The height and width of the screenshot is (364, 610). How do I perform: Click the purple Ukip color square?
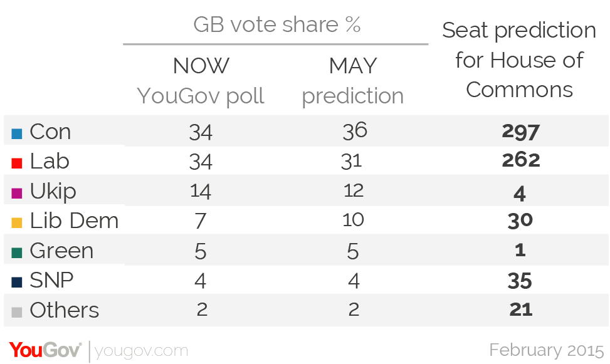click(x=17, y=193)
